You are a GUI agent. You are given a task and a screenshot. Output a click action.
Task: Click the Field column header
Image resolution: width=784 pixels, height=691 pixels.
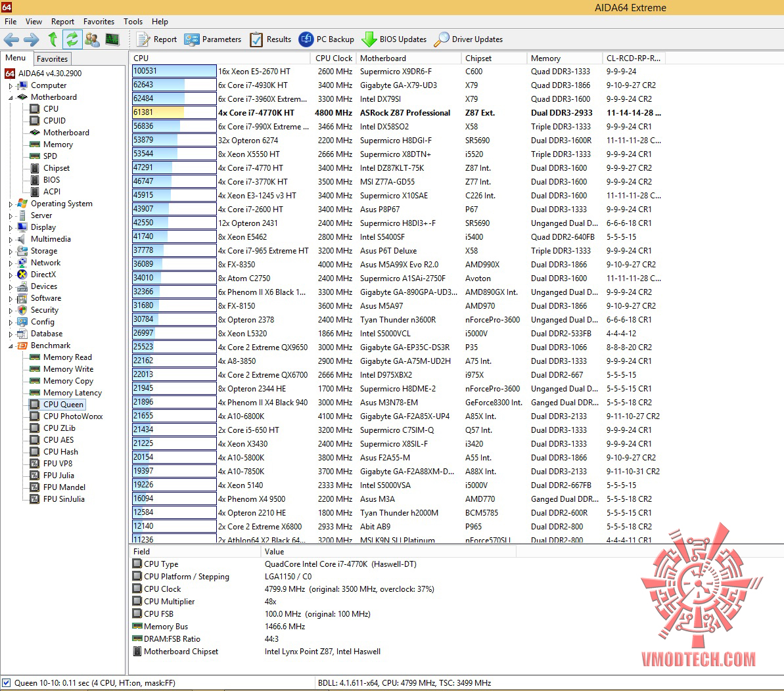pos(195,551)
